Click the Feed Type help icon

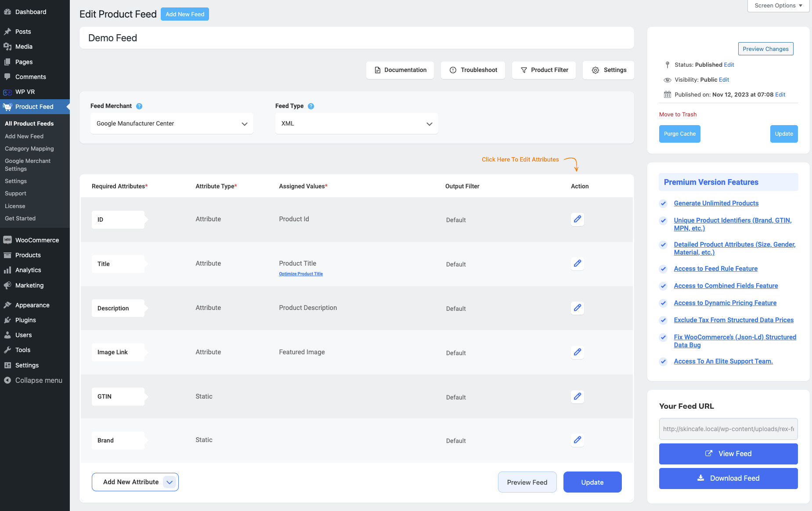pos(311,106)
